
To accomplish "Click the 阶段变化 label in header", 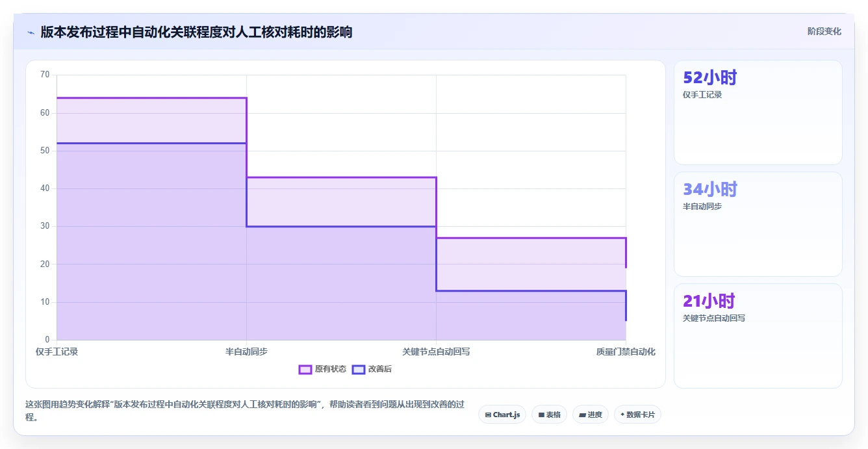I will pyautogui.click(x=824, y=31).
